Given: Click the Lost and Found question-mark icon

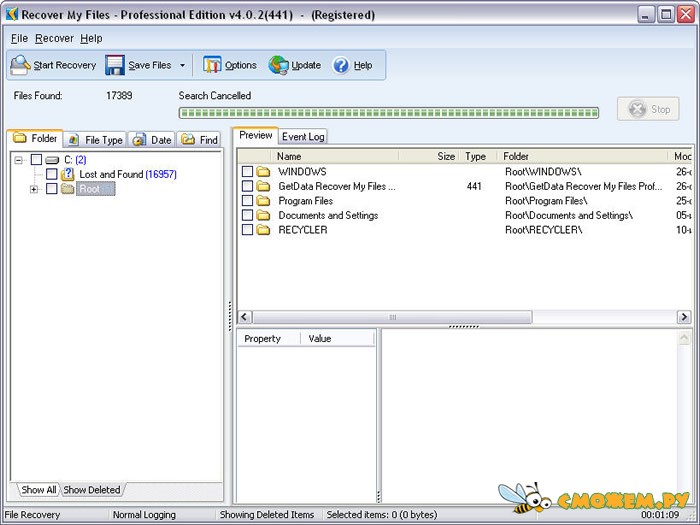Looking at the screenshot, I should coord(68,174).
